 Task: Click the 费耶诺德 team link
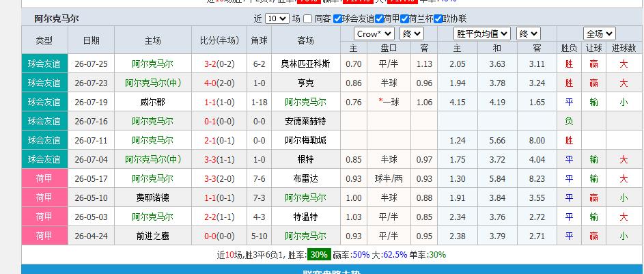(152, 198)
